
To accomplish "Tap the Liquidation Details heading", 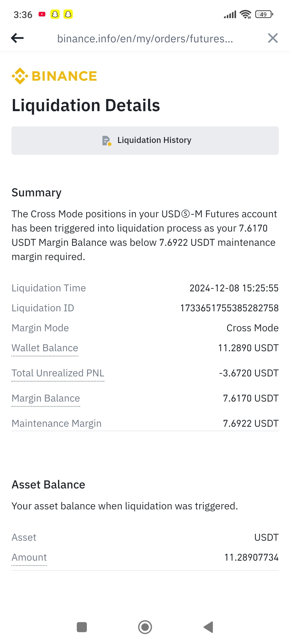I will 86,105.
